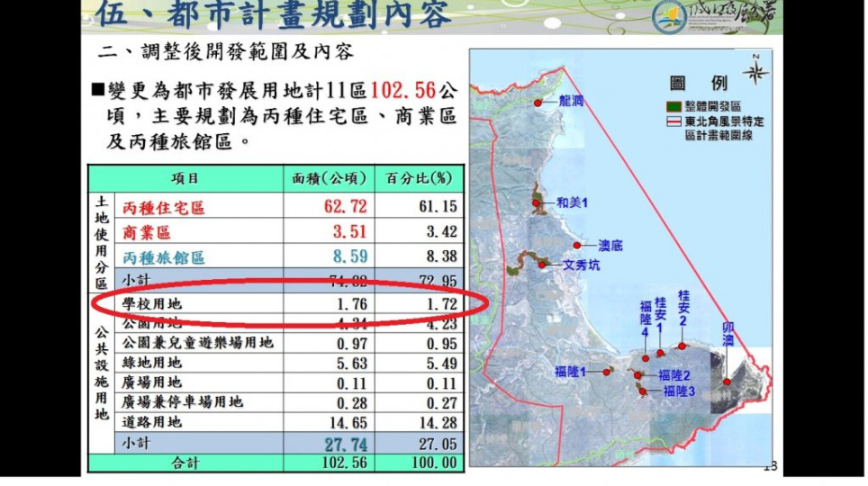Click the 丙種旅館區 row label
Image resolution: width=868 pixels, height=486 pixels.
click(x=164, y=257)
